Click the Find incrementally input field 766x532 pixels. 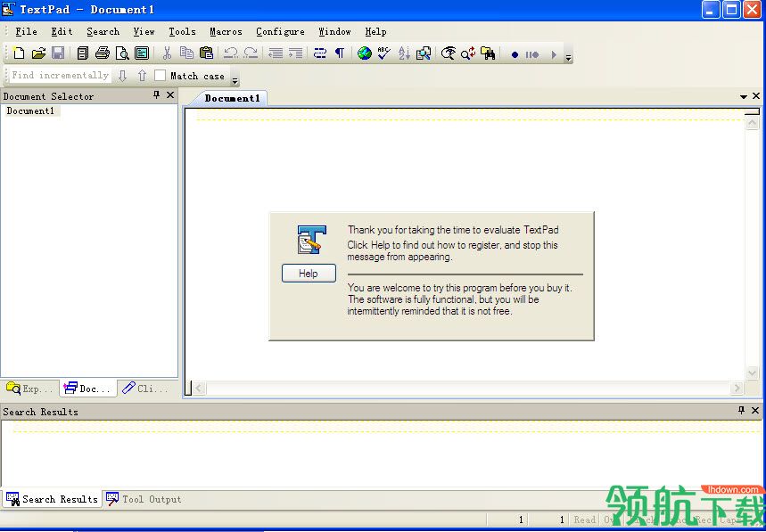pos(60,75)
